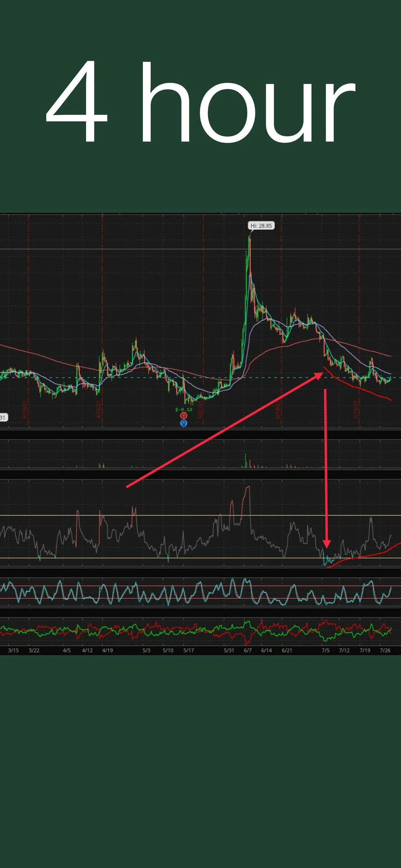Click the '4 hour' heading text

point(200,102)
